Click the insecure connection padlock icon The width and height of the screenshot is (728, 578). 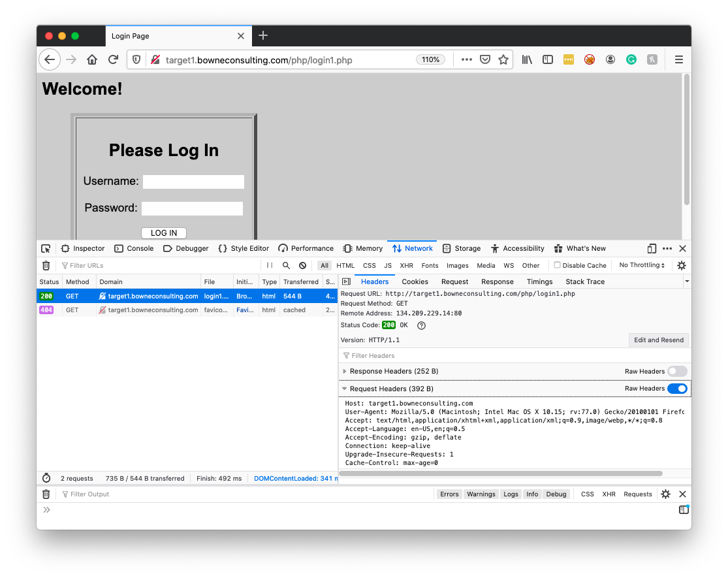tap(155, 59)
